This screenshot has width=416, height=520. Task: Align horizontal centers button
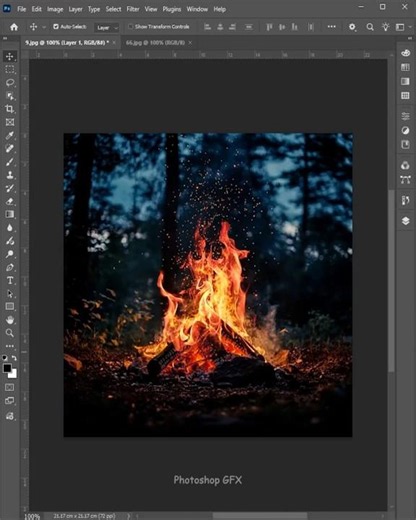[220, 27]
